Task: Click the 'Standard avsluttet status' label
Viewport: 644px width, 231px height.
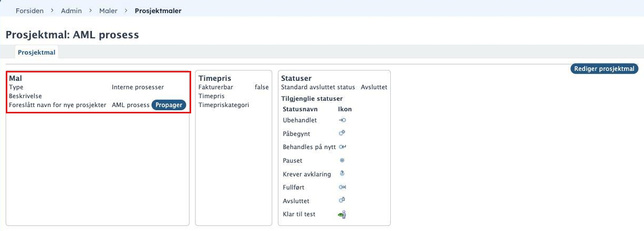Action: (x=318, y=87)
